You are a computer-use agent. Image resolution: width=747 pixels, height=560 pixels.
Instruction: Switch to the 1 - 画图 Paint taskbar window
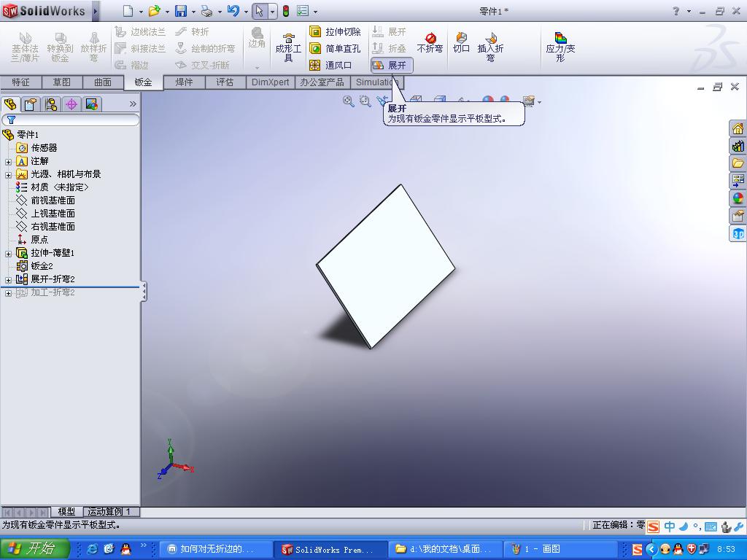[561, 550]
